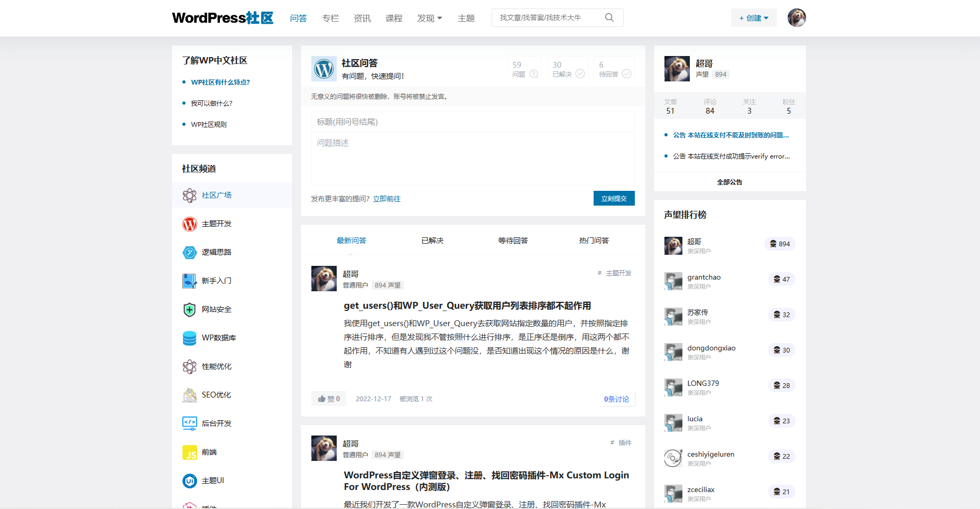This screenshot has height=509, width=980.
Task: Switch to the 最新问答 tab
Action: pos(352,240)
